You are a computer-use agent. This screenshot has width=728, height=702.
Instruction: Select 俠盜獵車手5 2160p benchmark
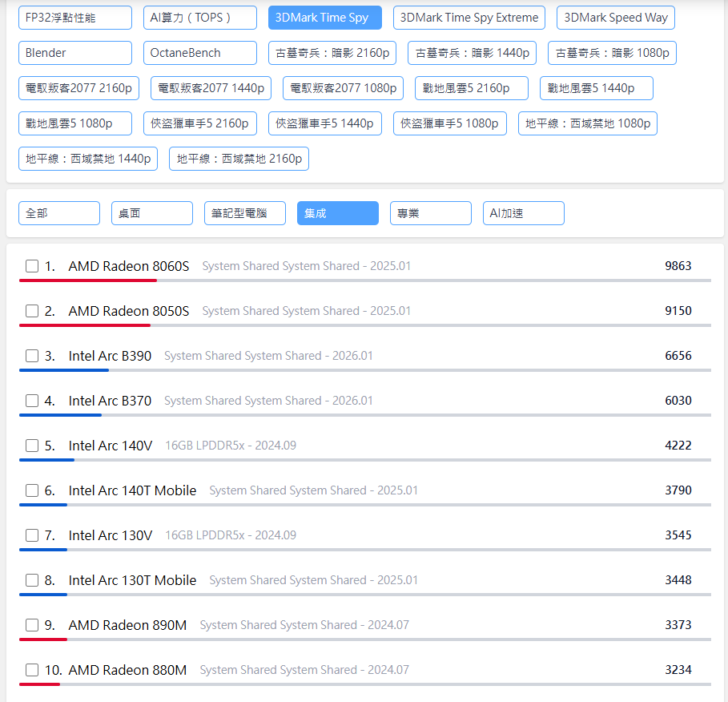(x=200, y=123)
